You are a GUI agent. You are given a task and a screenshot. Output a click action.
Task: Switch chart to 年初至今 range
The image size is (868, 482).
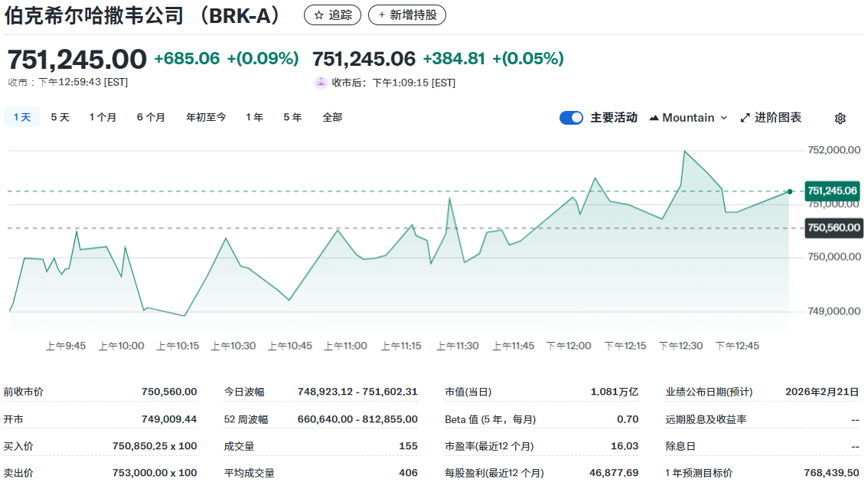pyautogui.click(x=206, y=117)
